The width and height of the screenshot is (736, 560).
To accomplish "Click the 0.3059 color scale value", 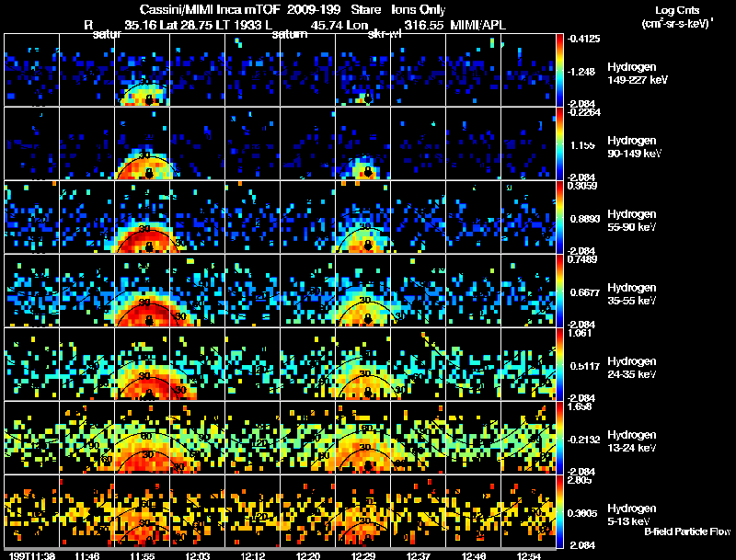I will coord(582,186).
